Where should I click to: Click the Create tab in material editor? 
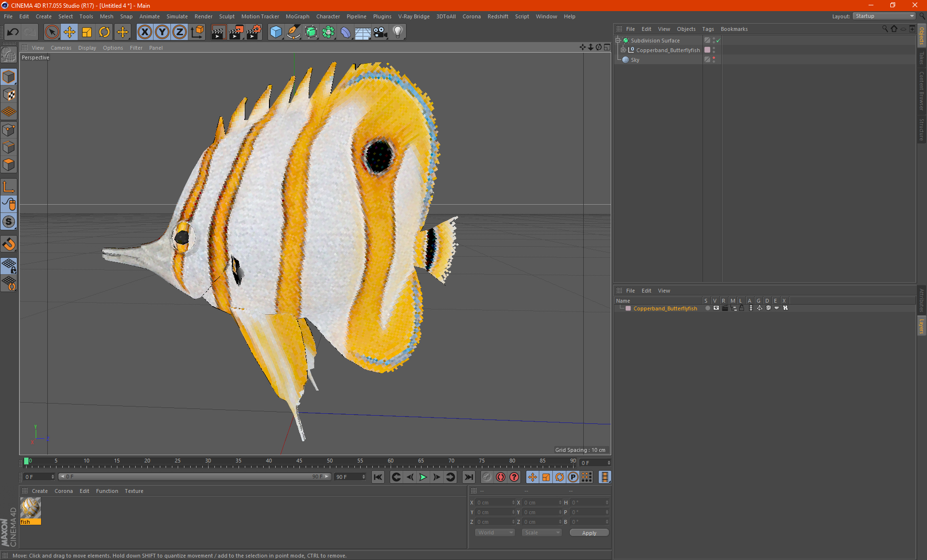point(40,490)
